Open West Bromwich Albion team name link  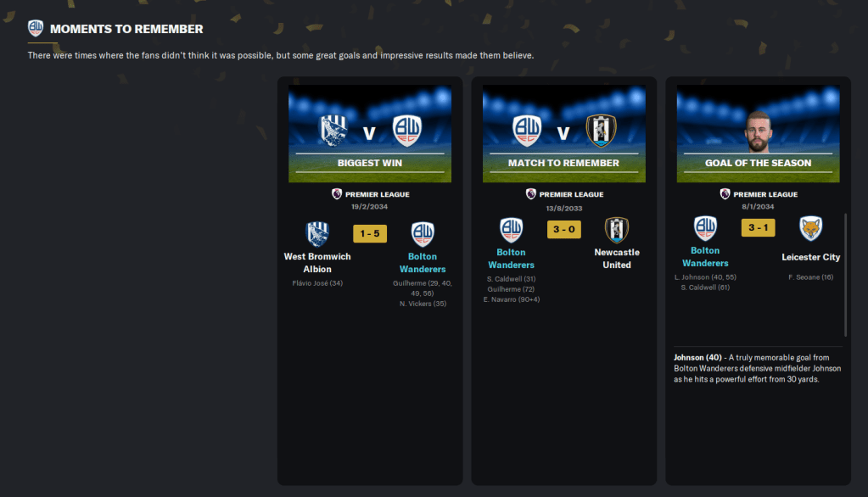317,263
